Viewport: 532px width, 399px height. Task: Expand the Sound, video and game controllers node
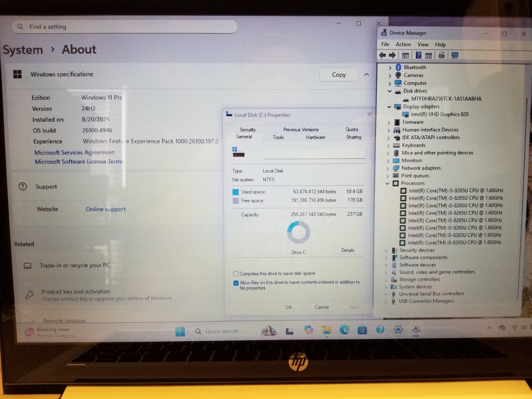[386, 273]
